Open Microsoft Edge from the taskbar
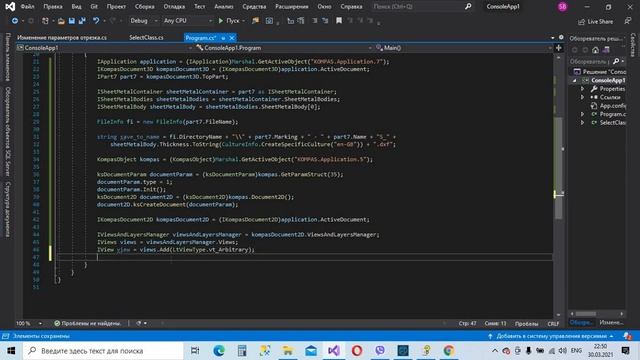 (219, 351)
